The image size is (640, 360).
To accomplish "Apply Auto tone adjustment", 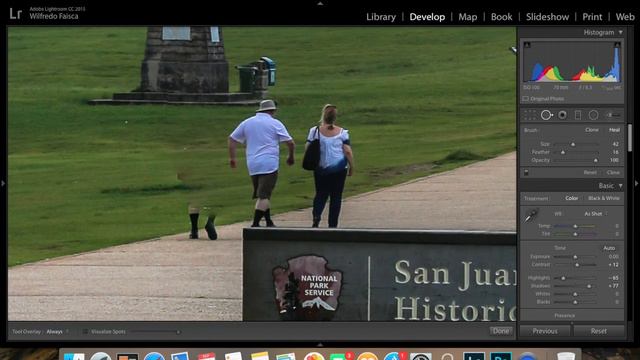I will pyautogui.click(x=609, y=248).
